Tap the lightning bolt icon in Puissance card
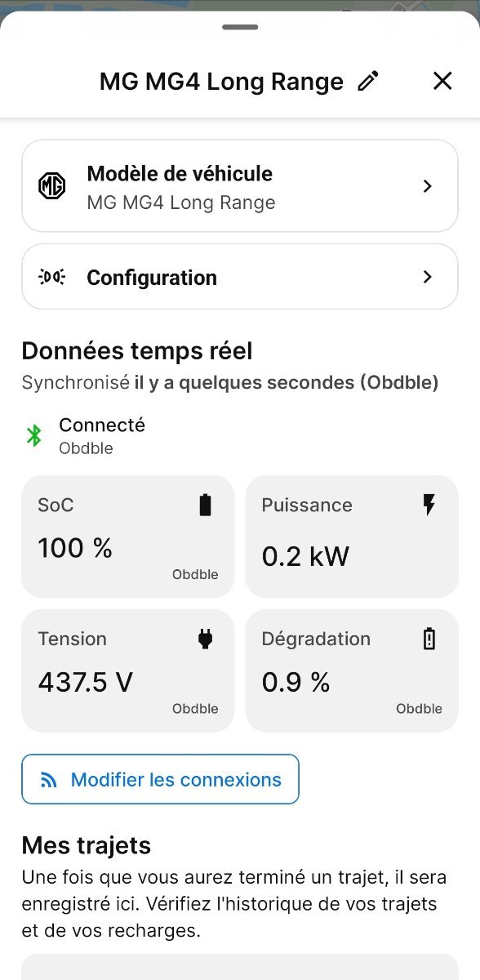 429,506
